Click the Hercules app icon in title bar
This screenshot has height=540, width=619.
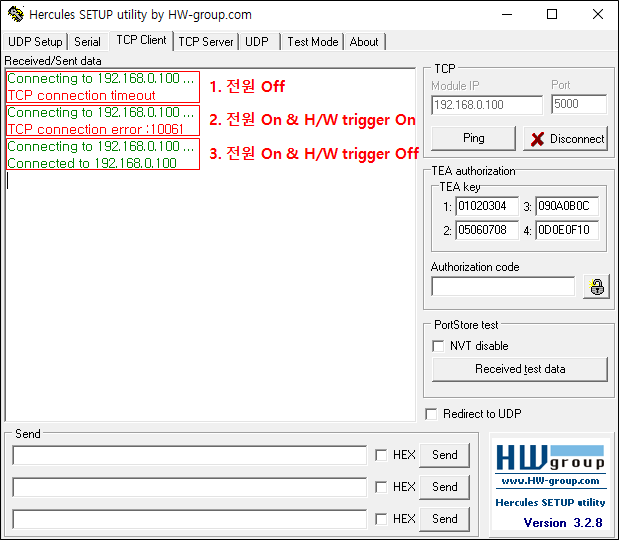[16, 15]
